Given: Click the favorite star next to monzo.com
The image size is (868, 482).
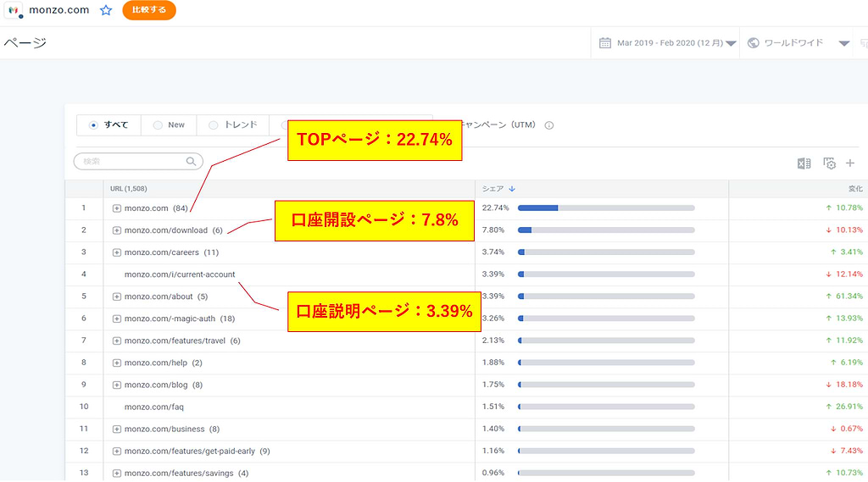Looking at the screenshot, I should pyautogui.click(x=106, y=10).
